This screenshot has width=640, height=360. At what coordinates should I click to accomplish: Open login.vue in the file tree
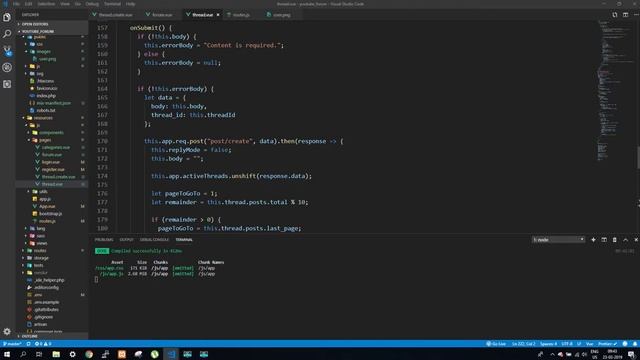(51, 162)
